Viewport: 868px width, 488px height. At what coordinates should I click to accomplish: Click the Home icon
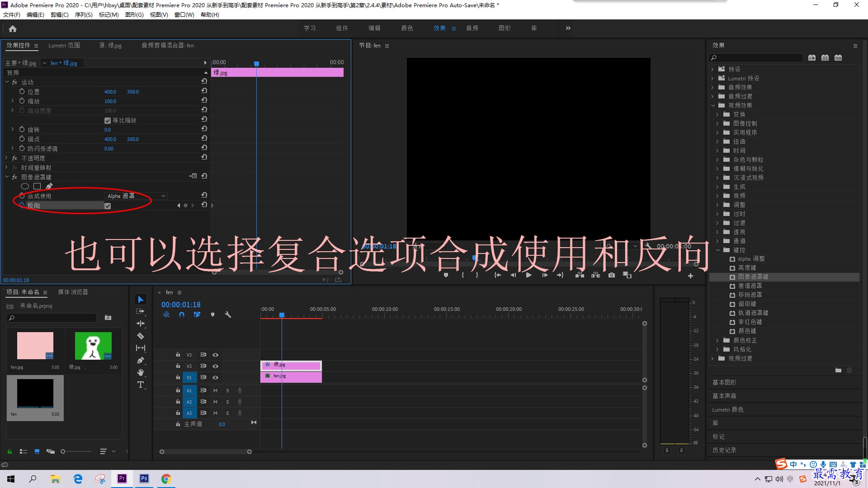pos(13,28)
